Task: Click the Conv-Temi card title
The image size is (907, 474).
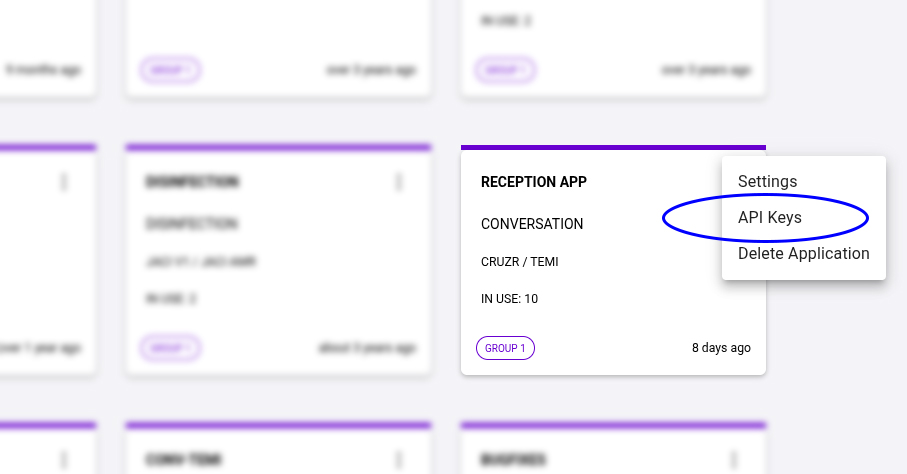Action: coord(183,460)
